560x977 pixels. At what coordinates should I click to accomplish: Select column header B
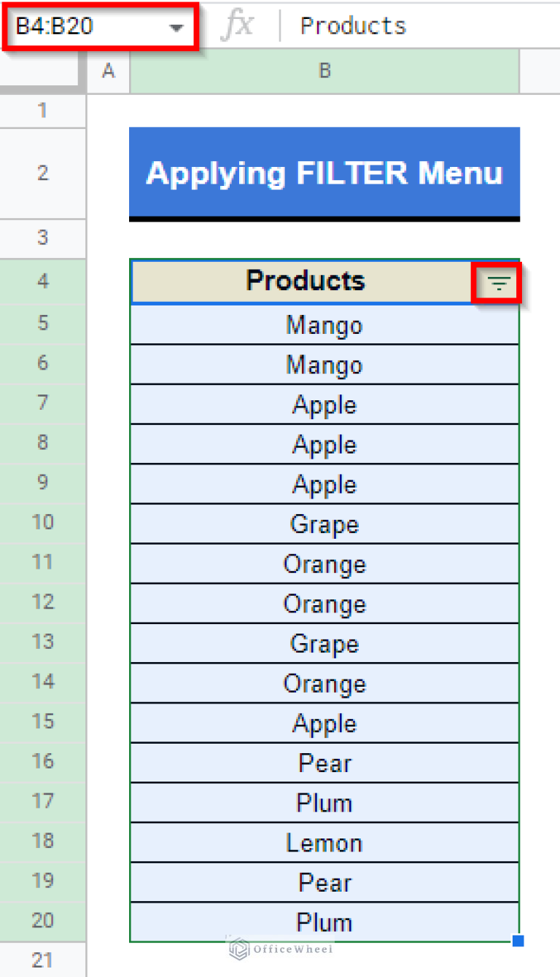[324, 71]
